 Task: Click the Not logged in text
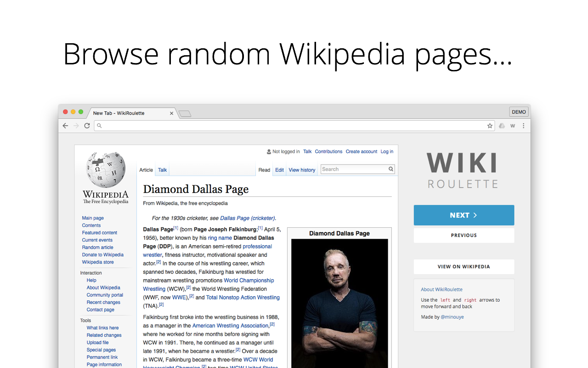(x=286, y=151)
